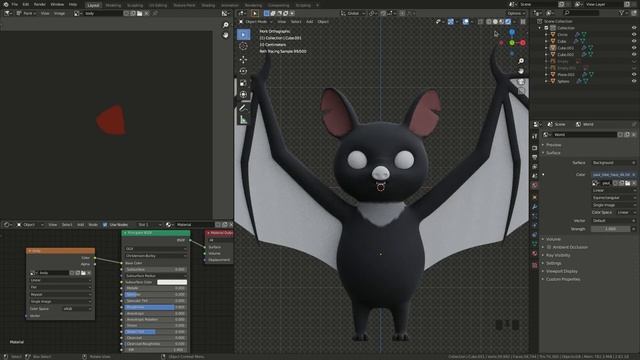Click the green Y axis gizmo ball
The width and height of the screenshot is (640, 360).
[512, 42]
